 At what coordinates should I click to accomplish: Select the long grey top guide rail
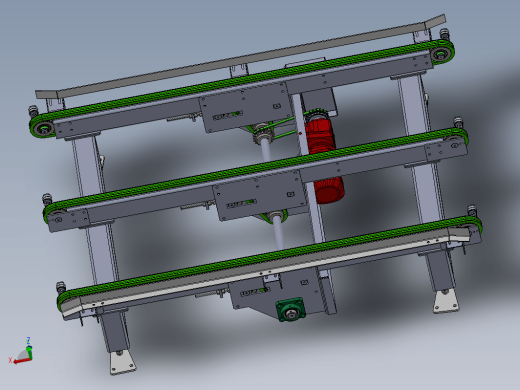240,57
